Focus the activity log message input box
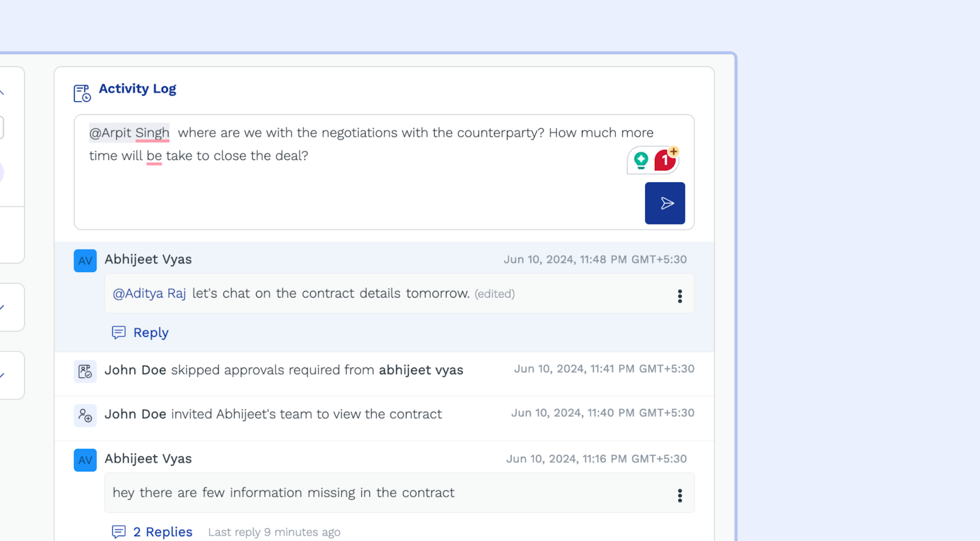The image size is (980, 541). click(355, 190)
